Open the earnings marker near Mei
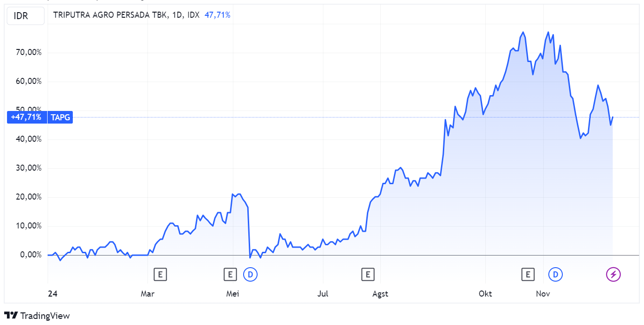This screenshot has width=644, height=325. (x=230, y=275)
